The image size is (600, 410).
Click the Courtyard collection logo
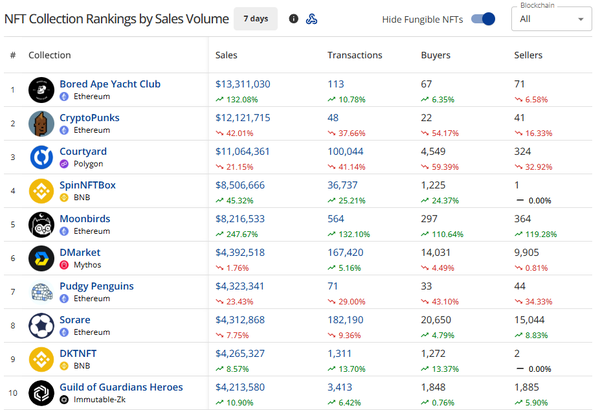click(x=41, y=157)
